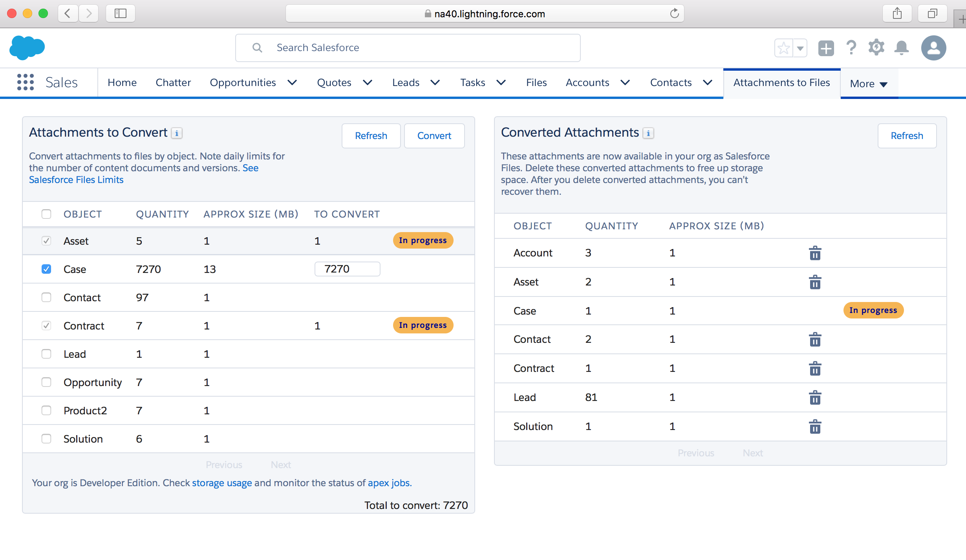Screen dimensions: 966x560
Task: Click In progress badge on converted Case row
Action: (873, 310)
